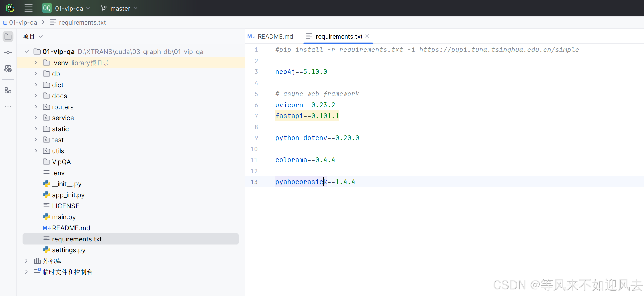Collapse the 01-vip-qa root node

click(x=27, y=52)
